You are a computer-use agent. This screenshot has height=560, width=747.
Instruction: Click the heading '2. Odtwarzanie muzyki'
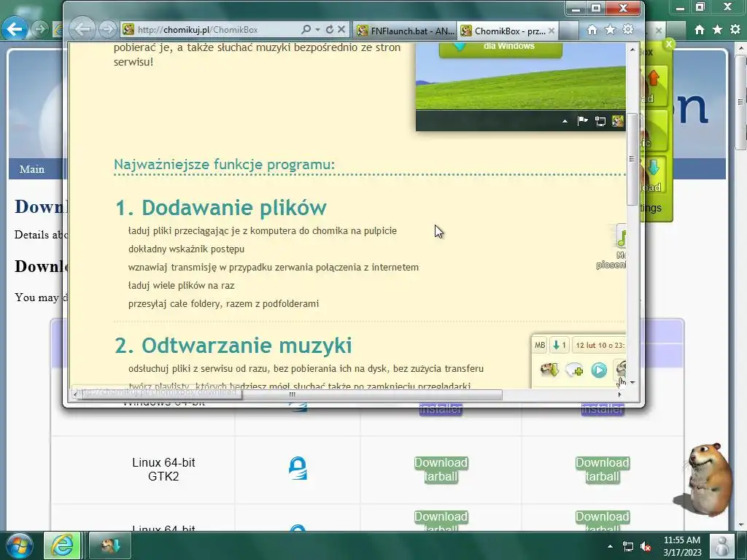(x=233, y=346)
